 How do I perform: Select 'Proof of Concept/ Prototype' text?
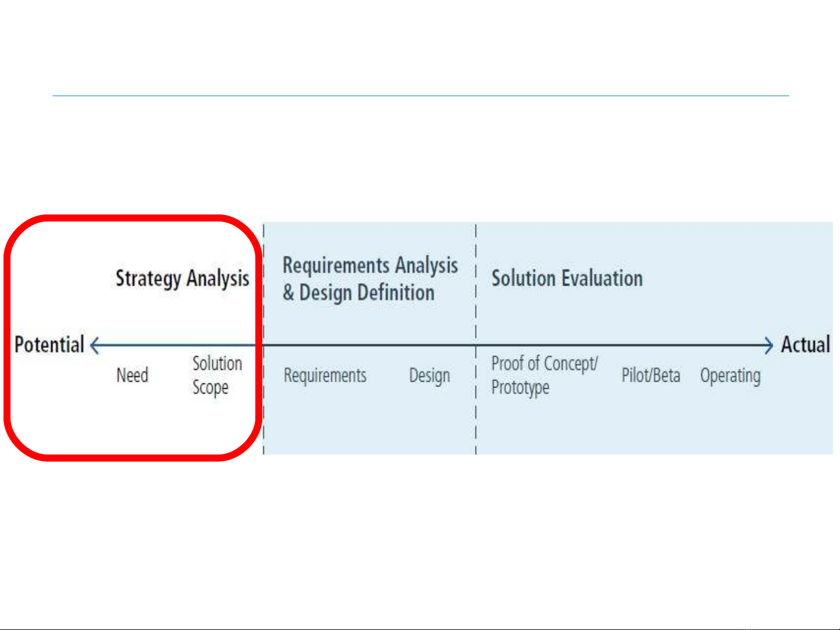tap(544, 376)
